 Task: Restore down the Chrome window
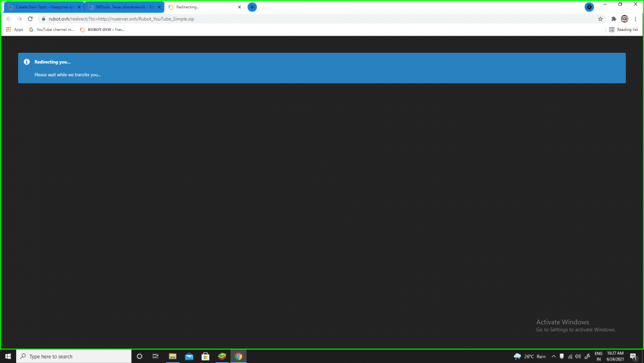(620, 4)
